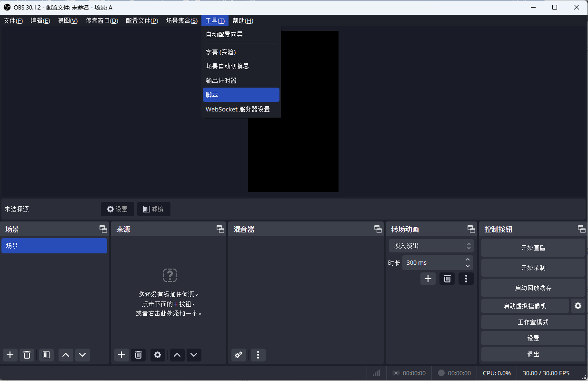588x381 pixels.
Task: Enable 工作室模式
Action: pyautogui.click(x=533, y=321)
